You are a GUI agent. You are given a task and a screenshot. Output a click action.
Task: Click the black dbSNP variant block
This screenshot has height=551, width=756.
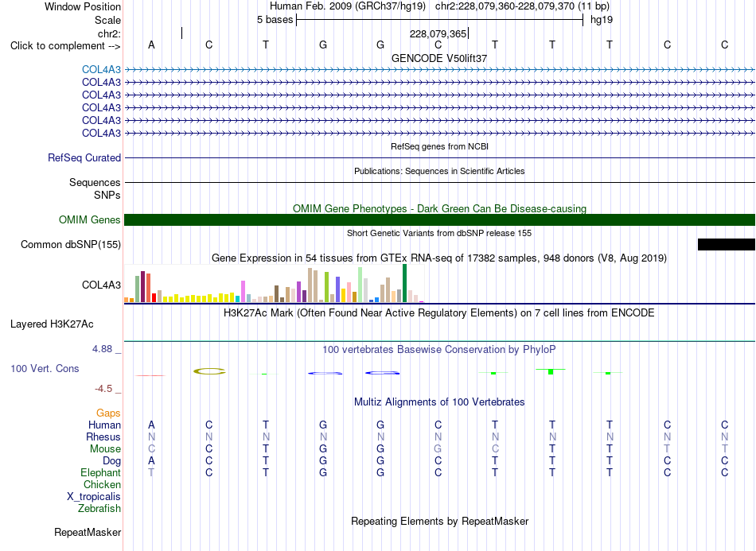point(726,245)
